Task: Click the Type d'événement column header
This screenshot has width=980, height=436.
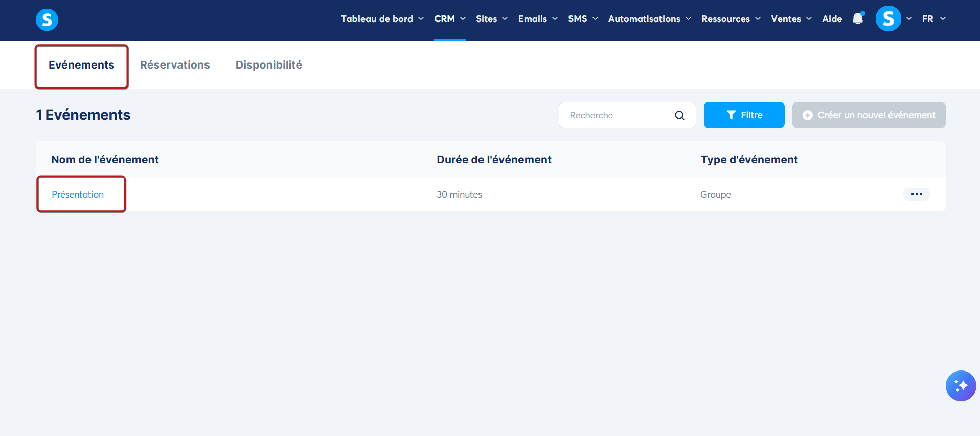Action: pyautogui.click(x=749, y=160)
